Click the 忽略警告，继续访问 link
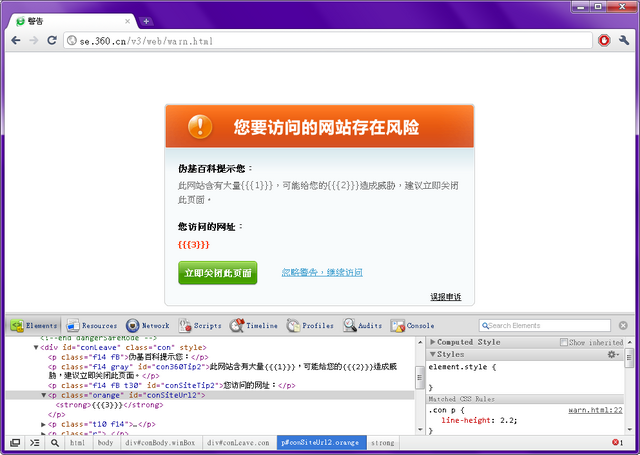This screenshot has height=455, width=640. (322, 272)
